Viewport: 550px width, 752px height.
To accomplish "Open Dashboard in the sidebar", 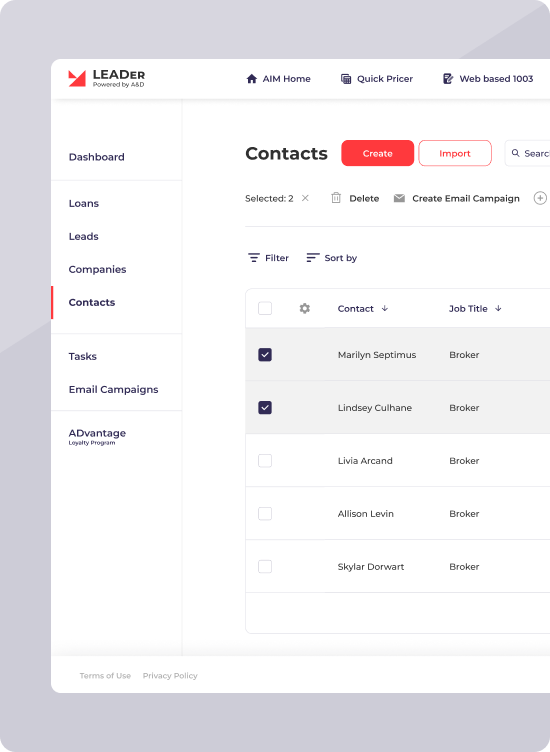I will pyautogui.click(x=96, y=157).
